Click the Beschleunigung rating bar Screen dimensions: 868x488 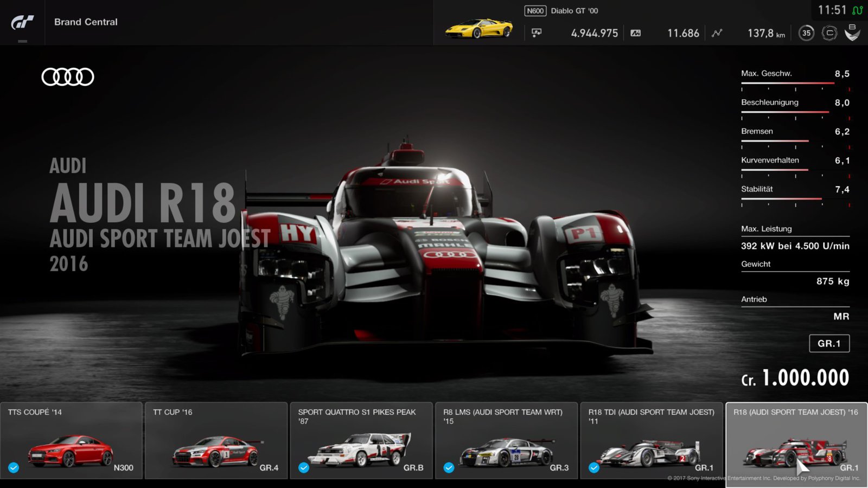[795, 112]
